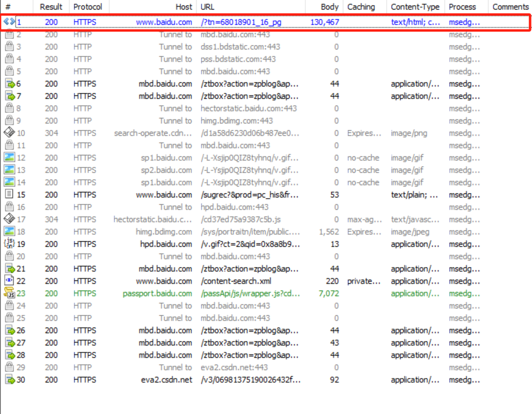Viewport: 532px width, 414px height.
Task: Select the pss.bdstatic.com:443 tunnel row
Action: pyautogui.click(x=266, y=59)
